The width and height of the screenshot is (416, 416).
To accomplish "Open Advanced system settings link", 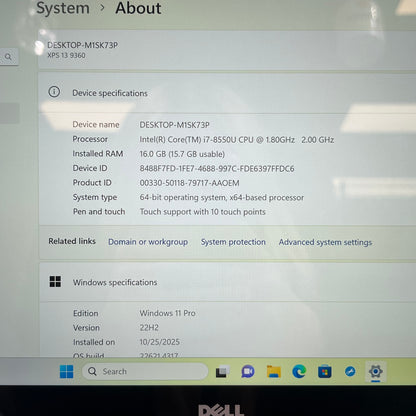I will 325,242.
